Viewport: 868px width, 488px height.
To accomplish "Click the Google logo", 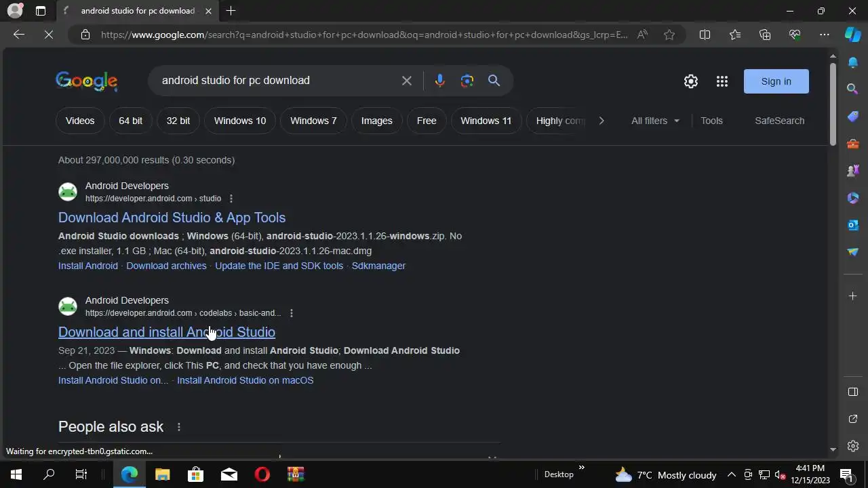I will (87, 81).
